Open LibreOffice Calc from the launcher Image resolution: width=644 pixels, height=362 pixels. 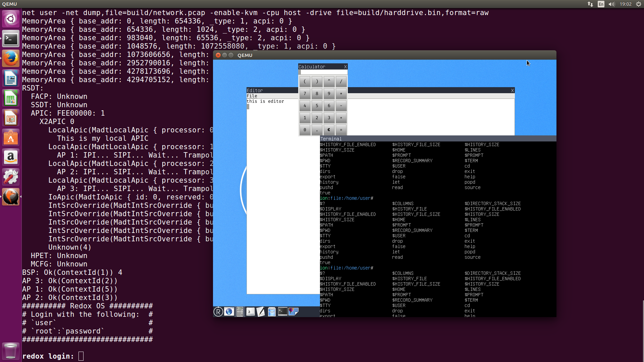[x=11, y=98]
